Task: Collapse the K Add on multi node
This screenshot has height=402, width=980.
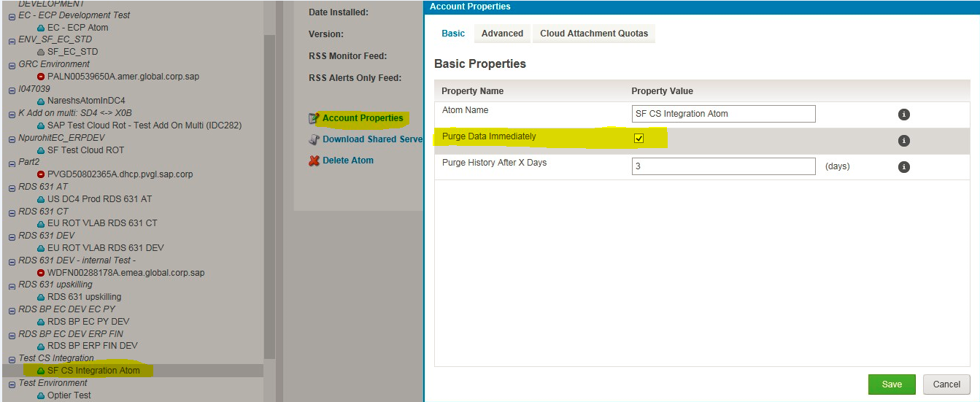Action: 12,114
